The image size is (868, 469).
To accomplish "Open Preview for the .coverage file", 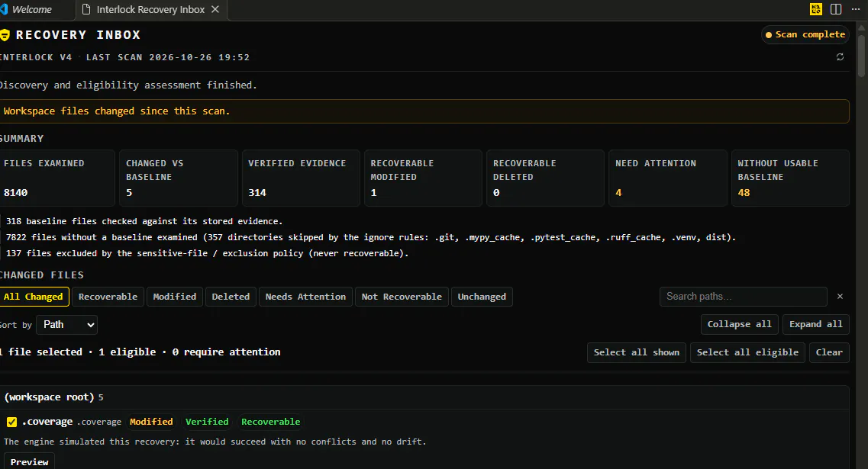I will pyautogui.click(x=29, y=462).
